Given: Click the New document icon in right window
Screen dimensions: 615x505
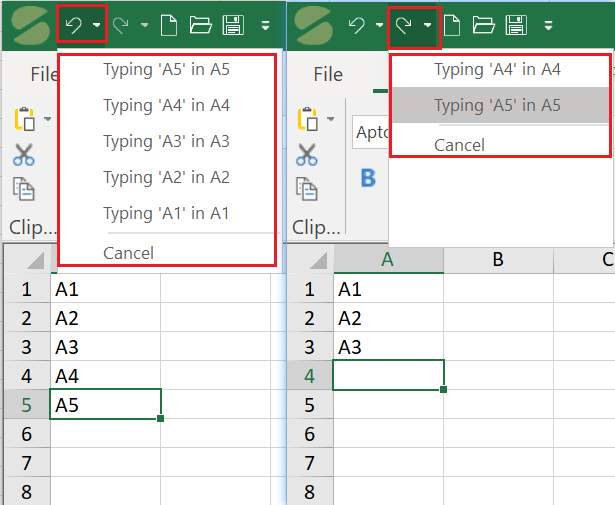Looking at the screenshot, I should pos(452,25).
